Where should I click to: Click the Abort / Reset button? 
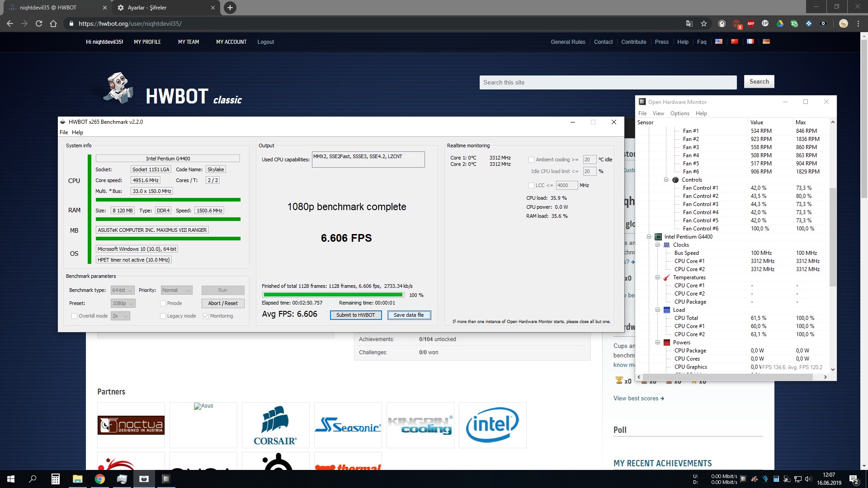[223, 303]
